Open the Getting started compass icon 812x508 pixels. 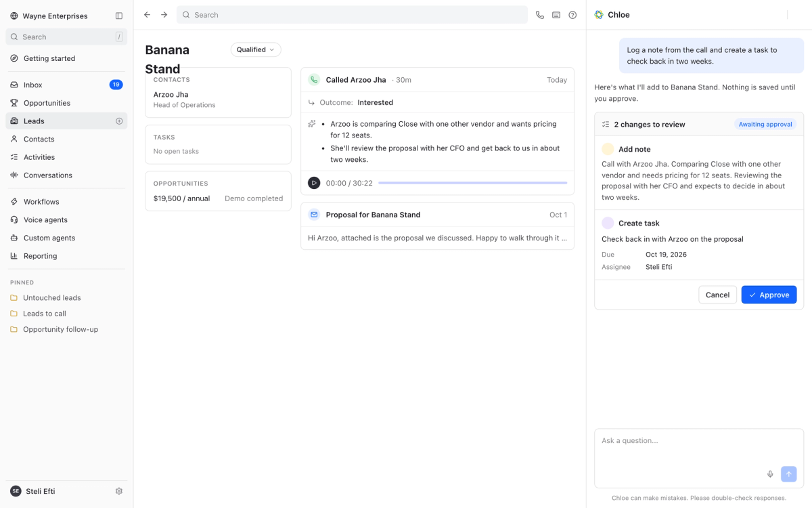(x=14, y=58)
